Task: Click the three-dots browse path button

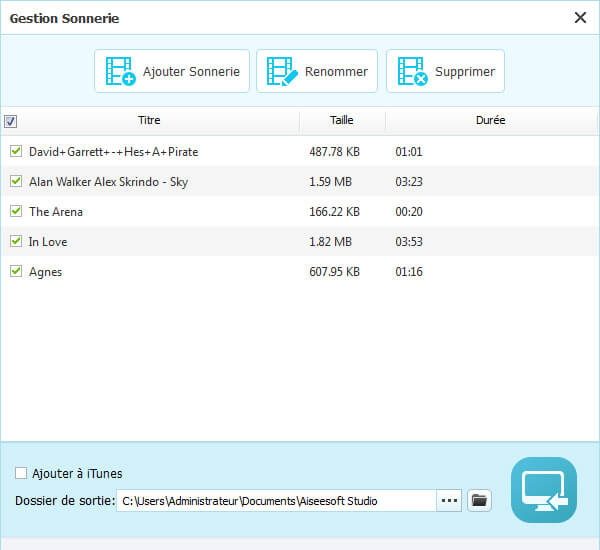Action: [x=449, y=500]
